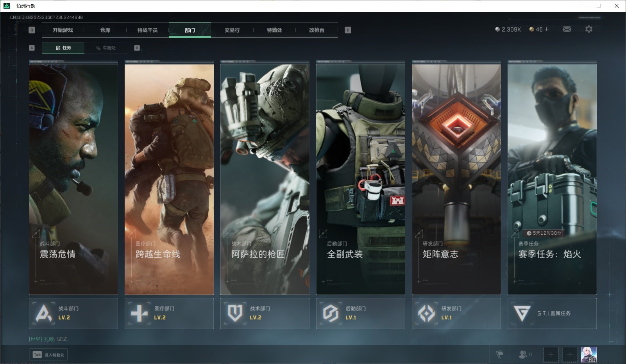Open the 特勤处 tab
The height and width of the screenshot is (364, 626).
pos(274,30)
